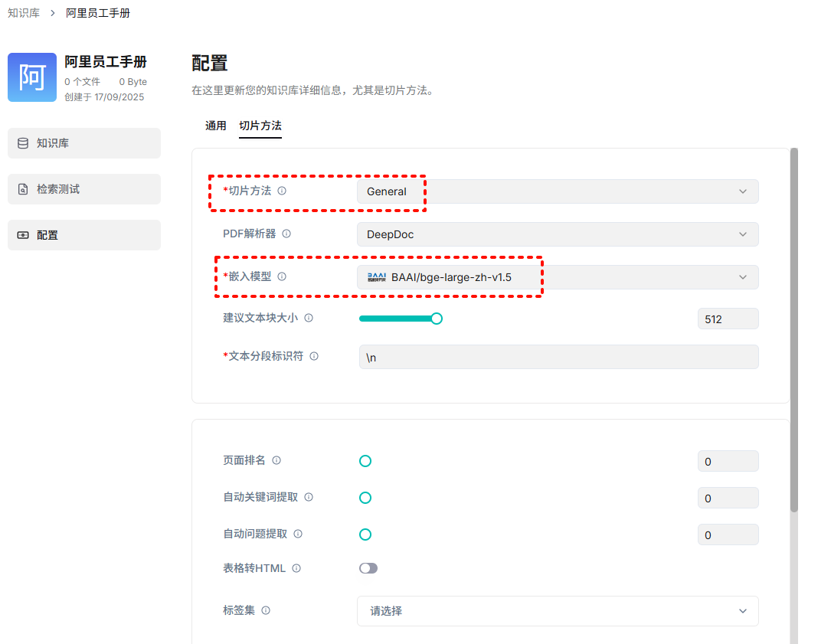The image size is (831, 644).
Task: Click the help icon beside 自动关键词提取
Action: coord(309,497)
